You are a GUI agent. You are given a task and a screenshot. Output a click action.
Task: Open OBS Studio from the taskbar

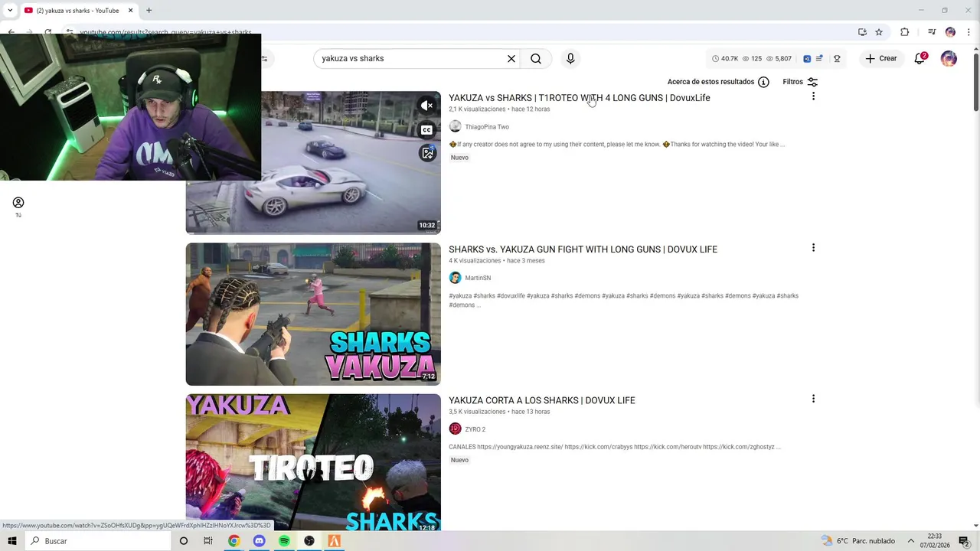[309, 541]
